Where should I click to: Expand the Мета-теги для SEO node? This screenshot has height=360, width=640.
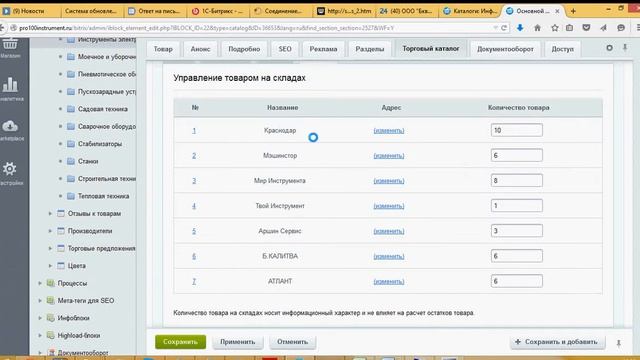coord(40,300)
